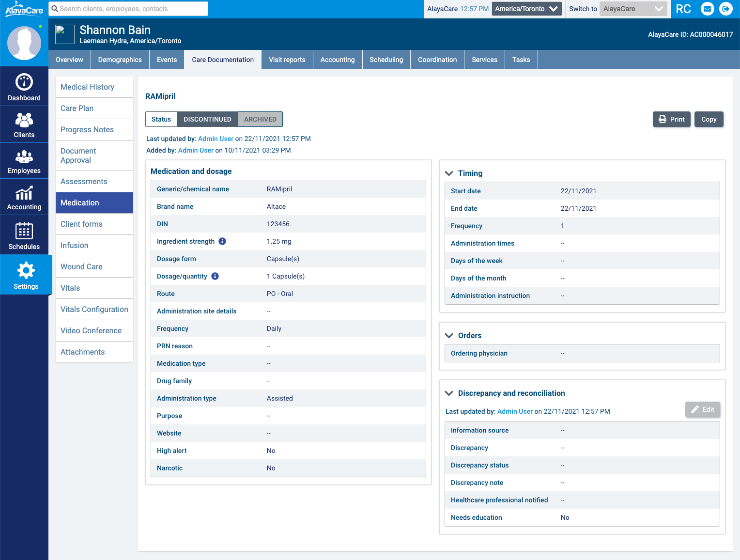Open Progress Notes in side menu
Viewport: 740px width, 560px height.
[x=87, y=130]
